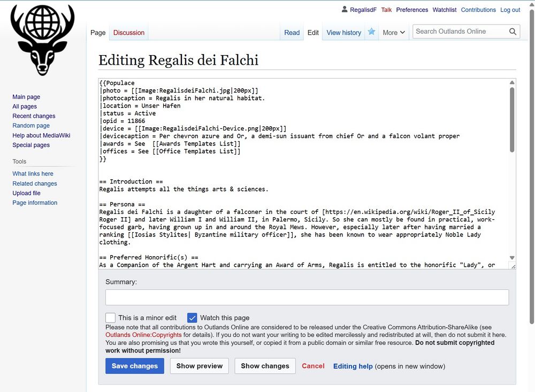
Task: Click the textarea scroll up arrow
Action: [x=512, y=83]
